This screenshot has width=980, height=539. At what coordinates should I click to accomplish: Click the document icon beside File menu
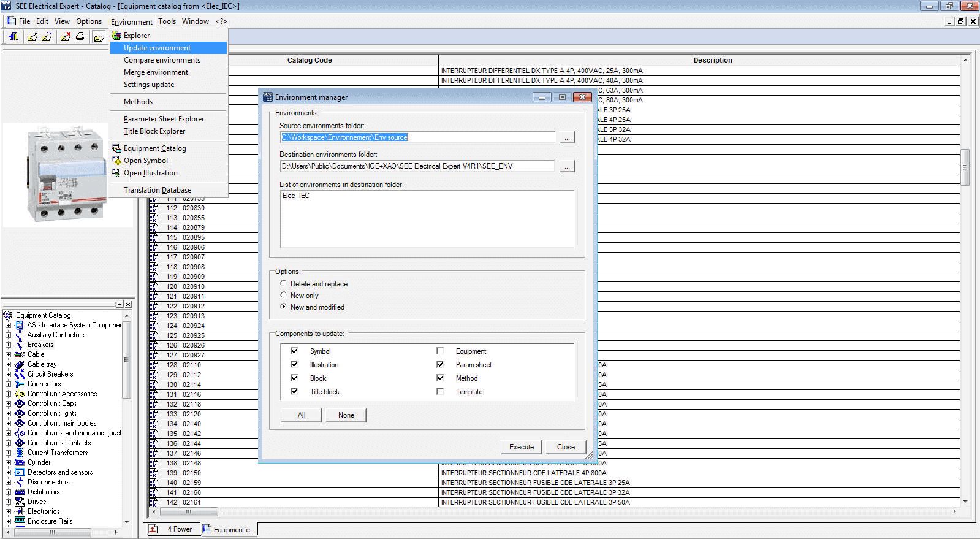(10, 21)
